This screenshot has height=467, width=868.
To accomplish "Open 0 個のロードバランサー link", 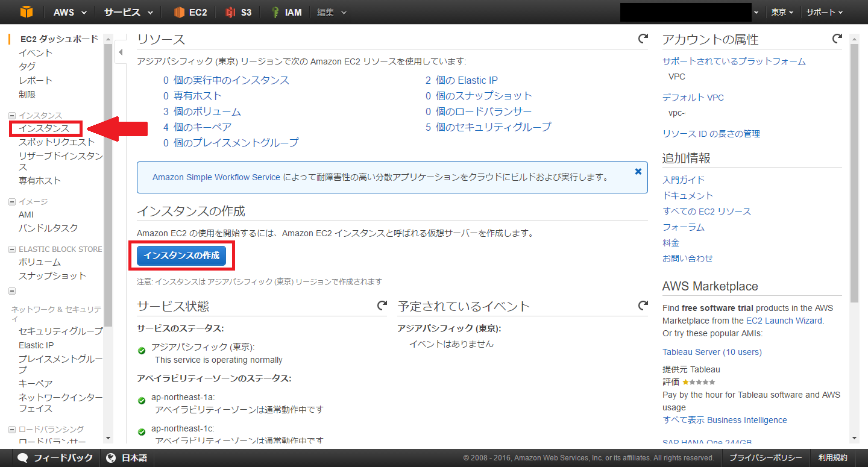I will [x=479, y=111].
